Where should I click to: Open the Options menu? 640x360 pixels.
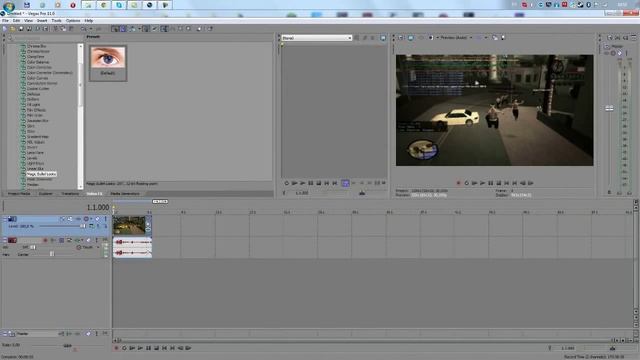coord(73,20)
